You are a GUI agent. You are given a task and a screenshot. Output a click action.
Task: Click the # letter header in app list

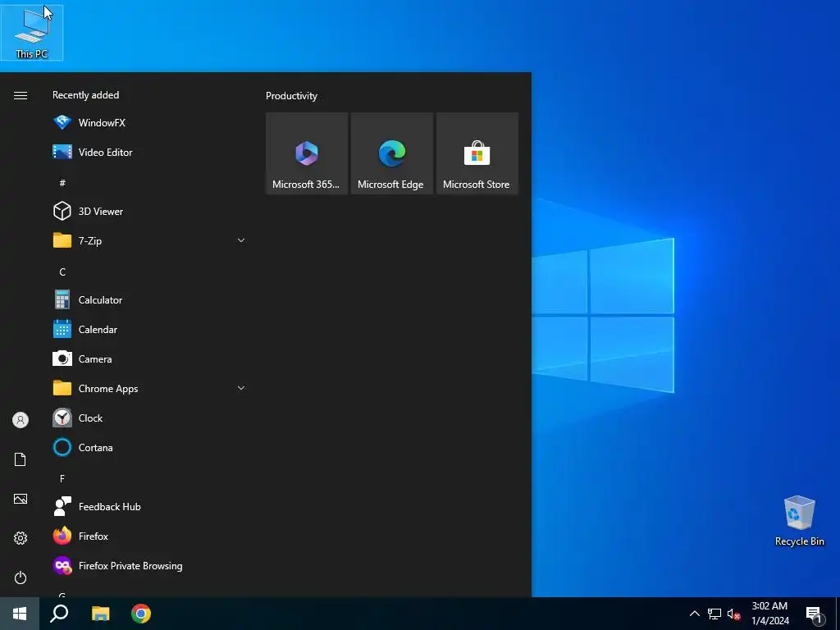point(62,183)
